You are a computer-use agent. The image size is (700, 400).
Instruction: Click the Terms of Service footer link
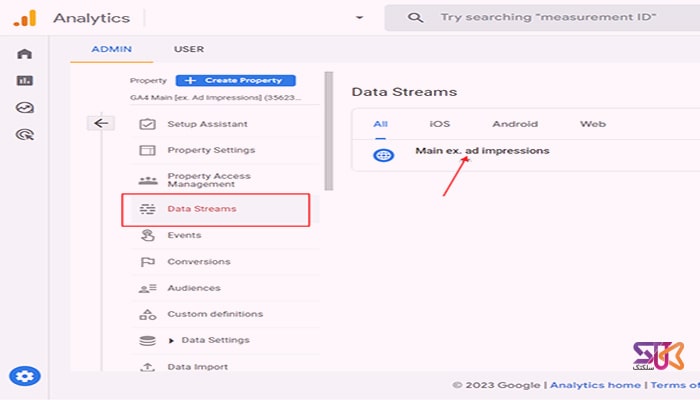pyautogui.click(x=675, y=385)
